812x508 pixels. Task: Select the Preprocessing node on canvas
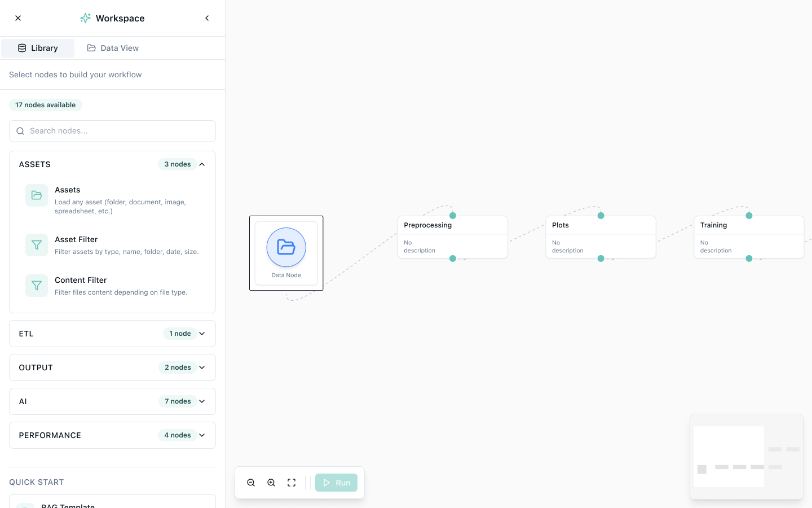[x=453, y=237]
